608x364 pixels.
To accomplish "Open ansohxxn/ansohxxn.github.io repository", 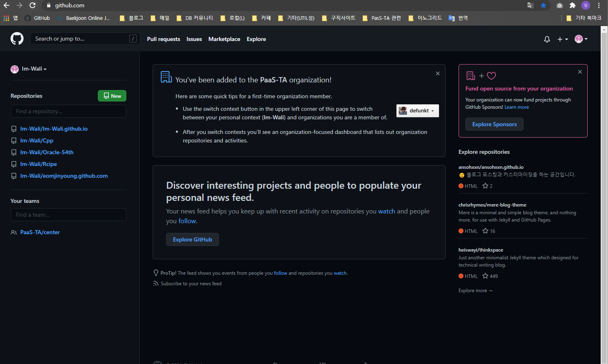I will (x=491, y=167).
